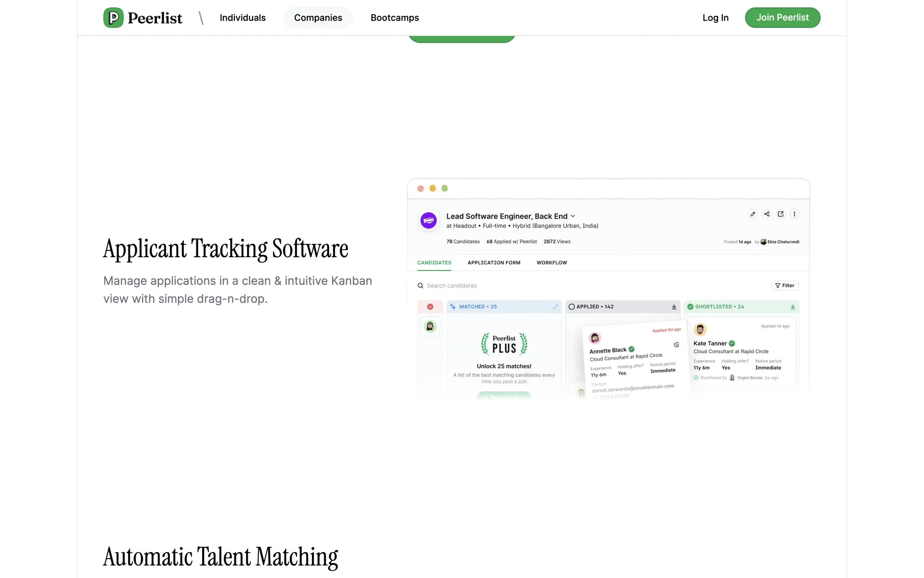
Task: Open the Workflow tab
Action: pyautogui.click(x=552, y=263)
